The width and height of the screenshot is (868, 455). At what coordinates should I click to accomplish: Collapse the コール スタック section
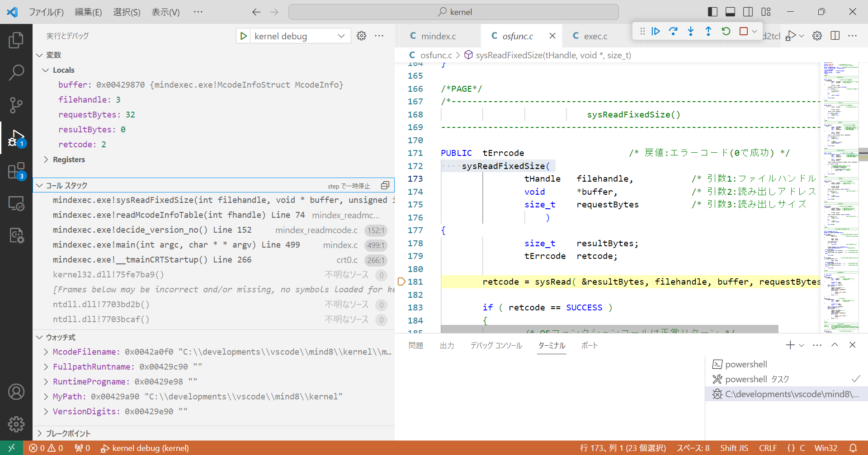(40, 185)
